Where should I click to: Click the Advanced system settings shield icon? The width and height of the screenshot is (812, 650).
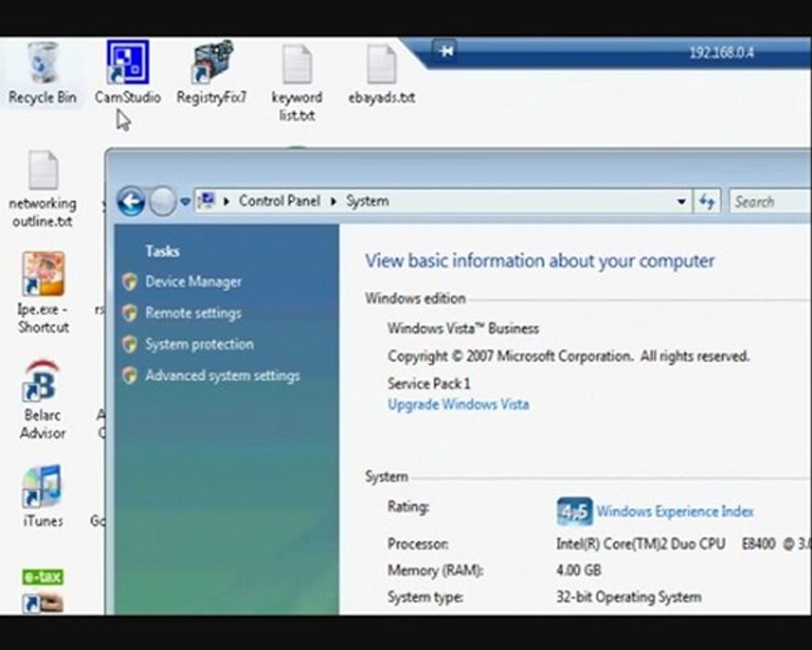130,376
